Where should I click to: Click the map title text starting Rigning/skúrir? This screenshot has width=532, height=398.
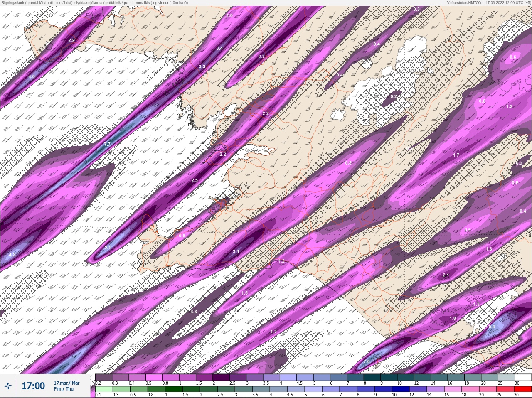point(94,3)
